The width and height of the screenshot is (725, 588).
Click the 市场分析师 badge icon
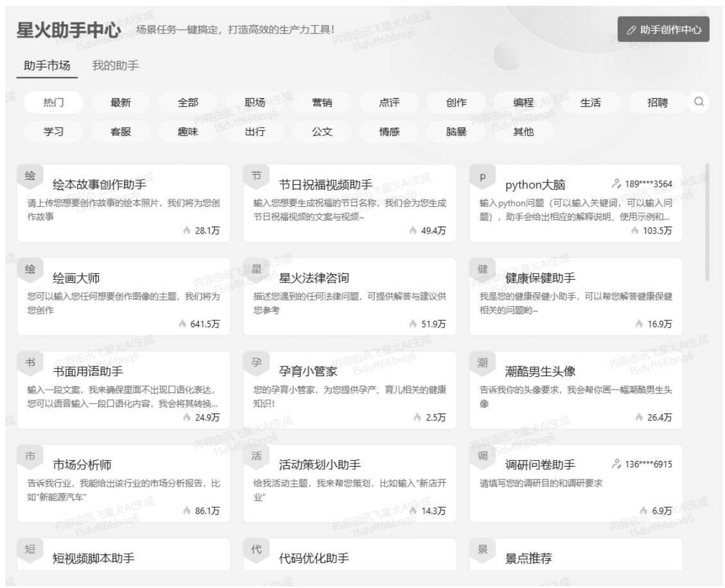[30, 456]
